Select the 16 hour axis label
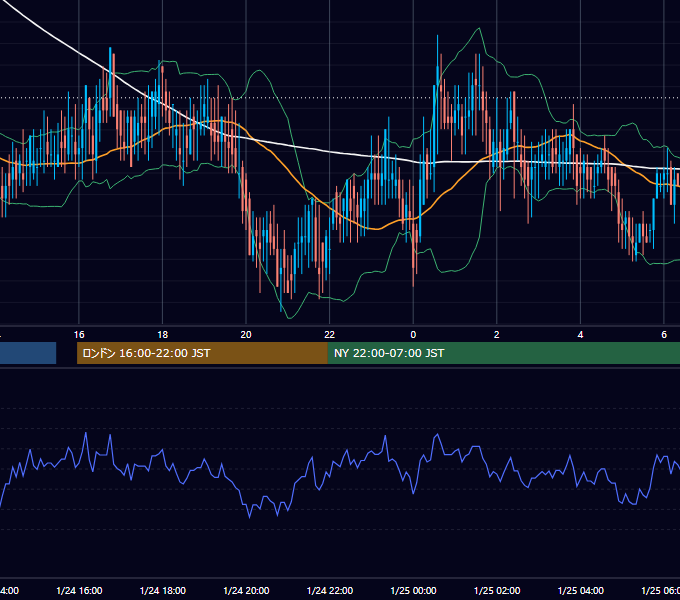Viewport: 680px width, 600px height. coord(79,335)
